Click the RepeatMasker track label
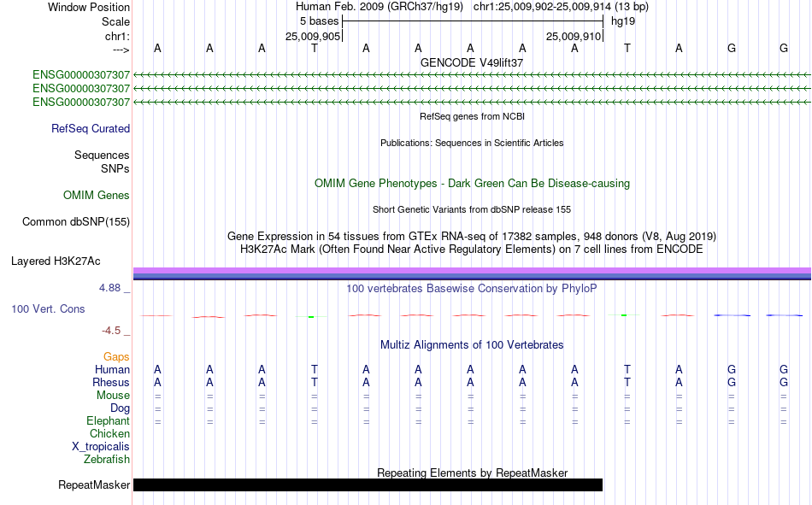The width and height of the screenshot is (812, 505). pos(94,484)
